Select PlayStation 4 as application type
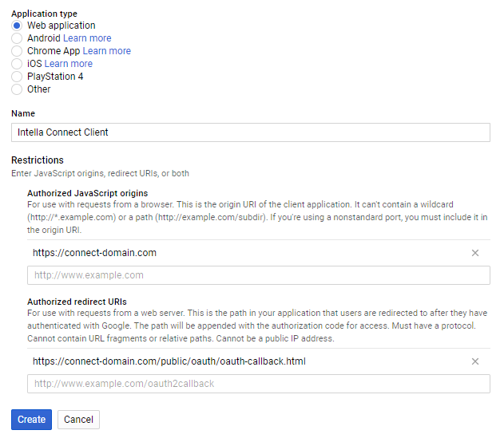The width and height of the screenshot is (504, 442). click(17, 77)
